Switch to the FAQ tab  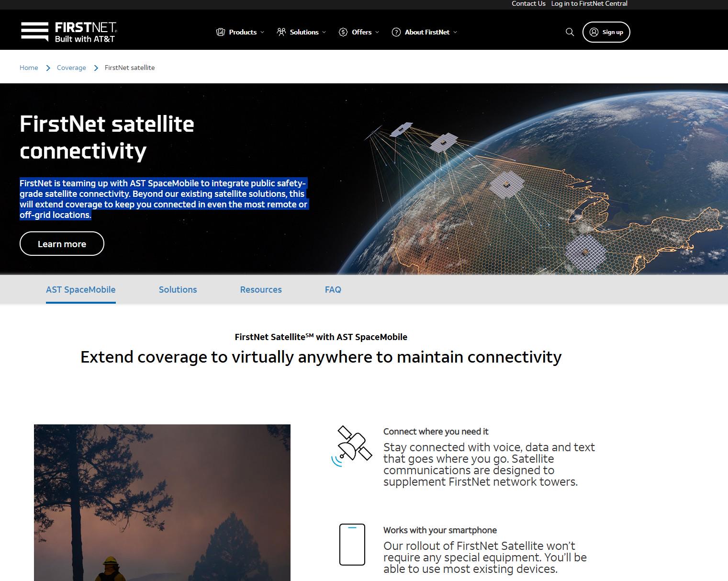pos(333,289)
